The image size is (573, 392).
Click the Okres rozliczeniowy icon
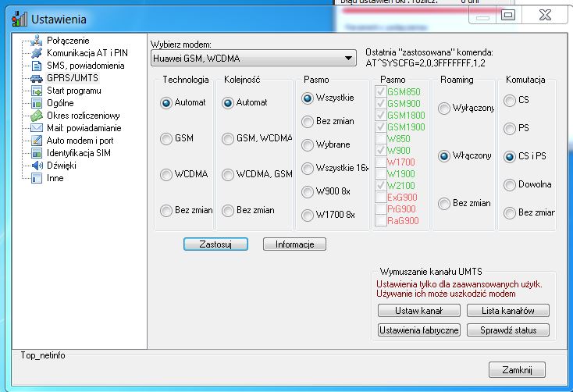point(36,116)
